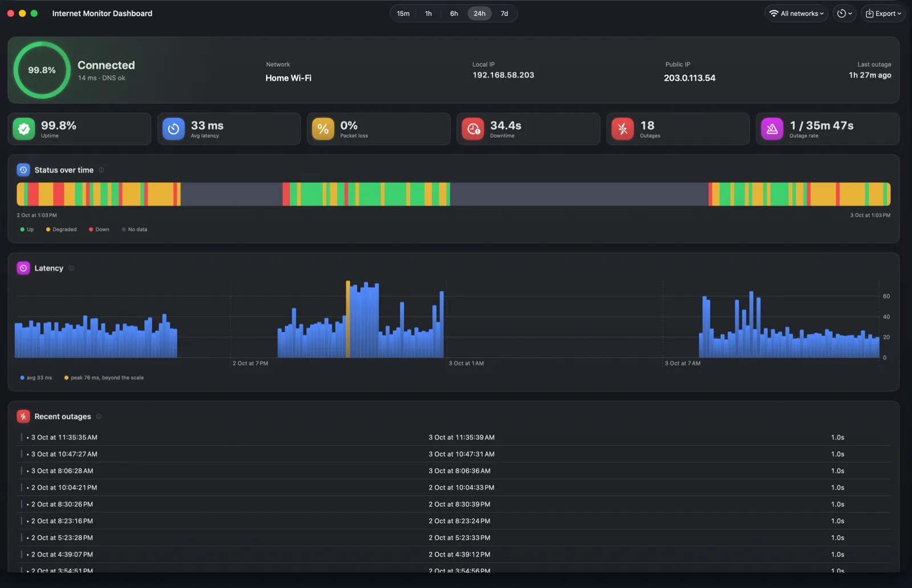Click the orange peak latency bar
This screenshot has height=588, width=912.
tap(348, 319)
